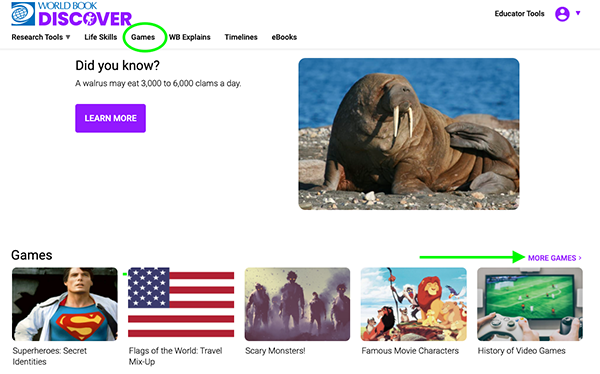
Task: Launch the Scary Monsters! game image
Action: (297, 304)
